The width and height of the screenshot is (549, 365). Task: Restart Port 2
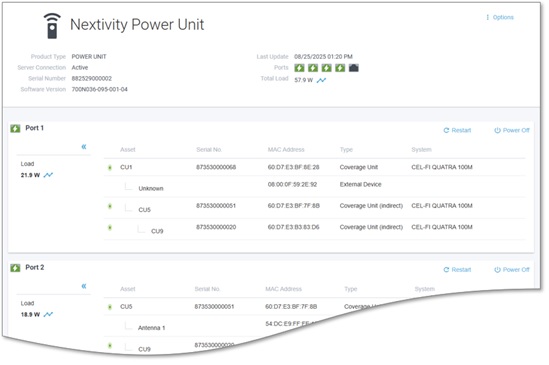(x=457, y=270)
